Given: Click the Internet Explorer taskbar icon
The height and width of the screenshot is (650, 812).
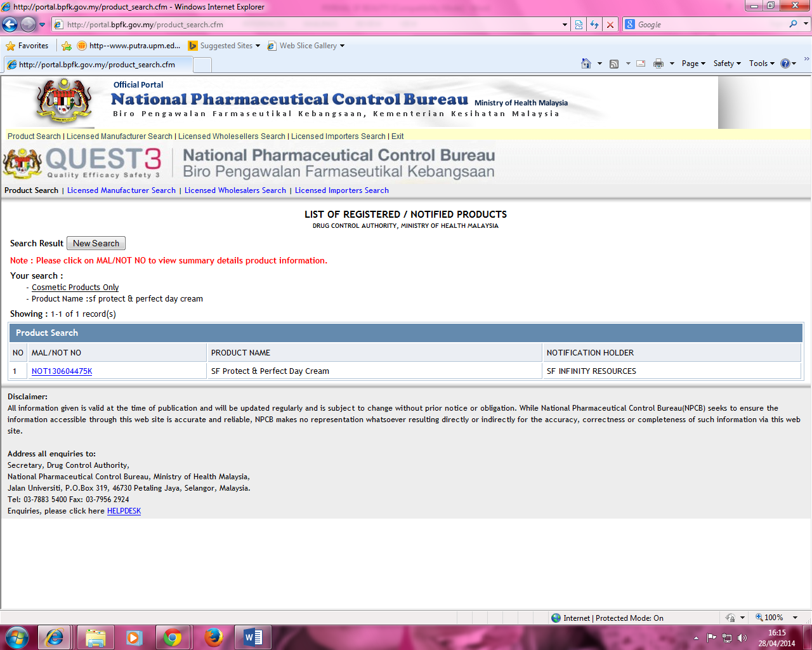Looking at the screenshot, I should click(55, 637).
